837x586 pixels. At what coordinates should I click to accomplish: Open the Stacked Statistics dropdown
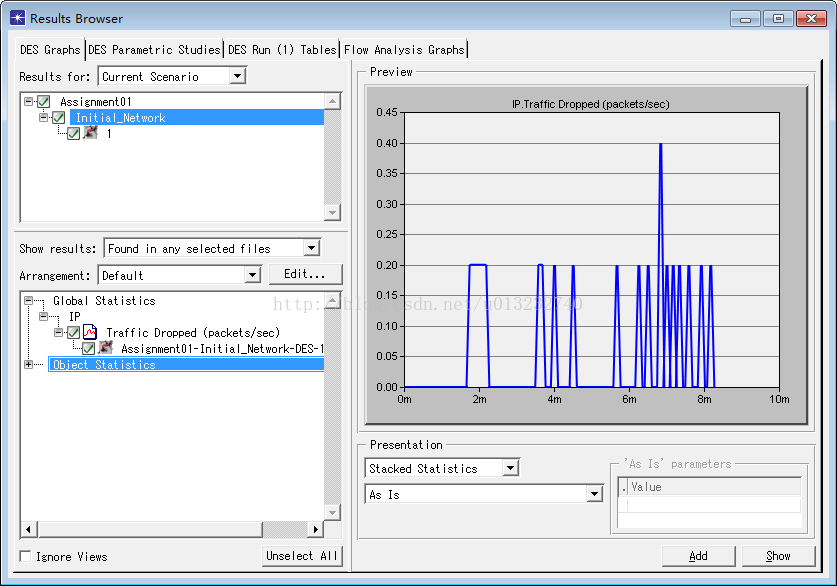pyautogui.click(x=511, y=468)
